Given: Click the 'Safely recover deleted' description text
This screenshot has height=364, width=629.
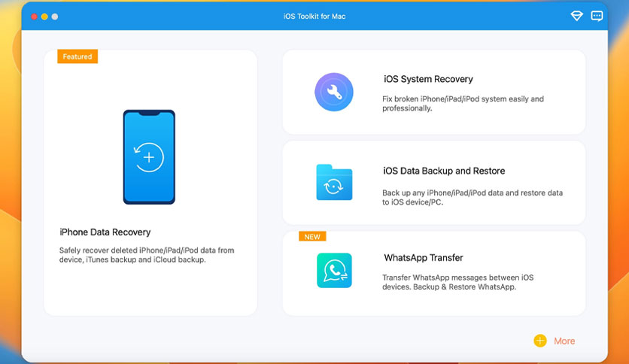Looking at the screenshot, I should coord(147,255).
